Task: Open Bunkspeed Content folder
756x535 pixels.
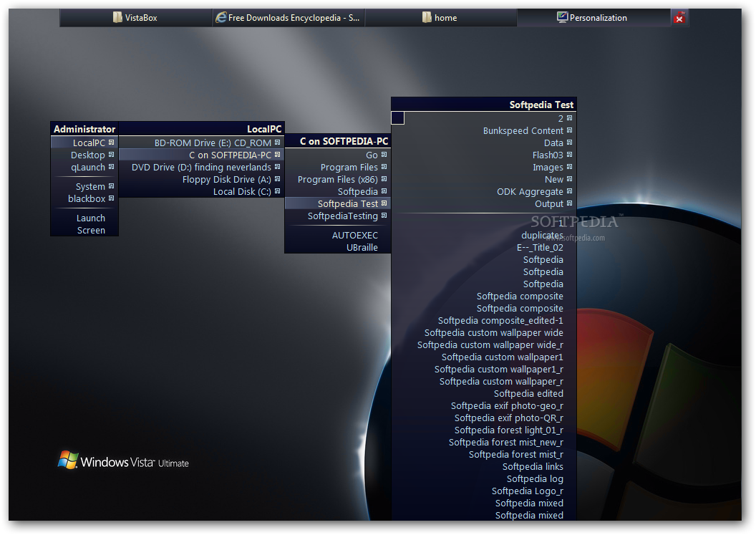Action: (x=484, y=131)
